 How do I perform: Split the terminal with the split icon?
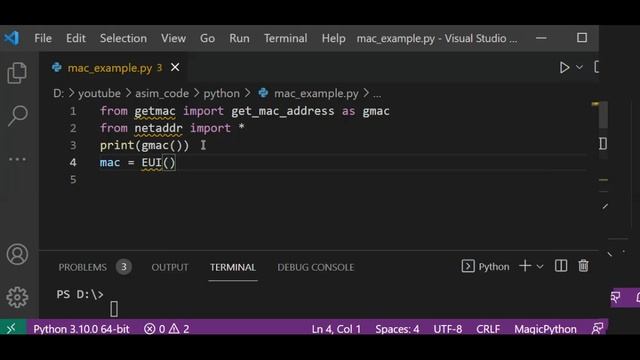(561, 266)
